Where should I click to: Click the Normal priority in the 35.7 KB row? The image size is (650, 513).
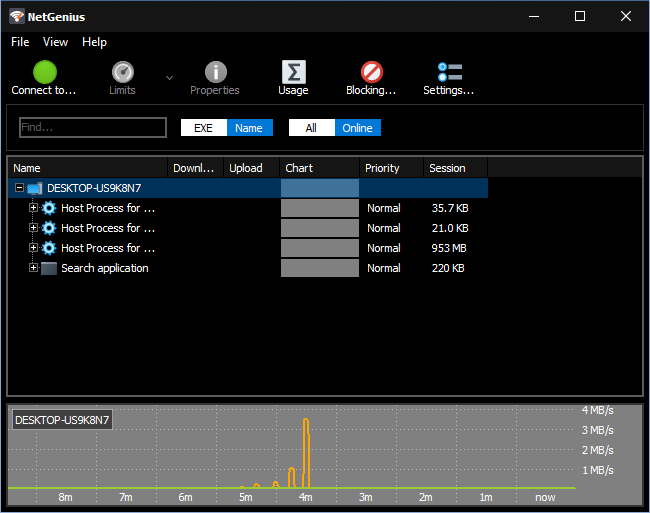coord(384,208)
